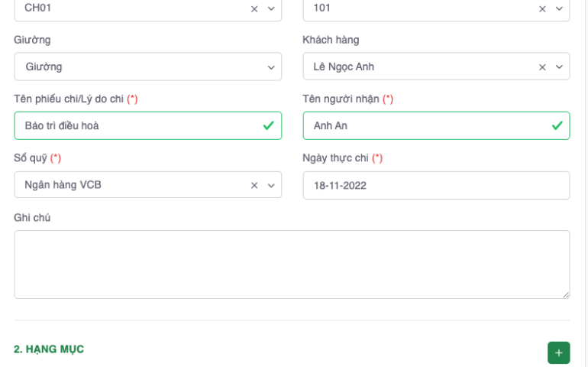Expand the CH01 dropdown arrow
This screenshot has height=367, width=588.
coord(271,8)
